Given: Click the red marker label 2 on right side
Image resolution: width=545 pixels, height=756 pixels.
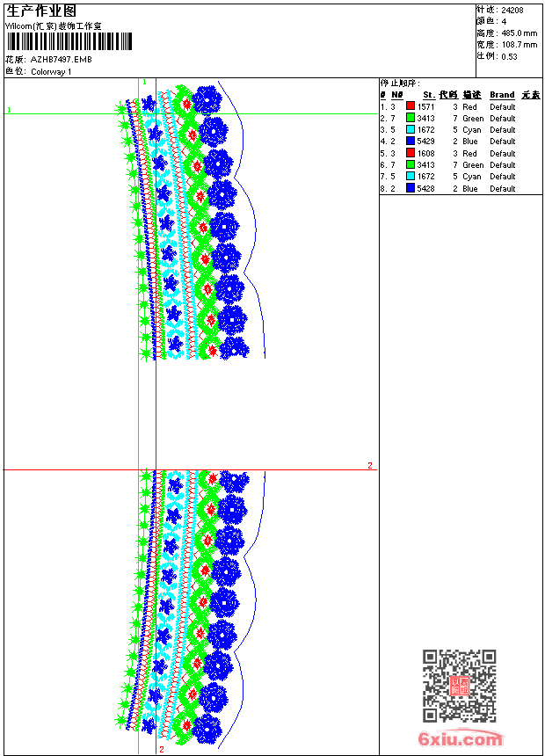Looking at the screenshot, I should 370,466.
